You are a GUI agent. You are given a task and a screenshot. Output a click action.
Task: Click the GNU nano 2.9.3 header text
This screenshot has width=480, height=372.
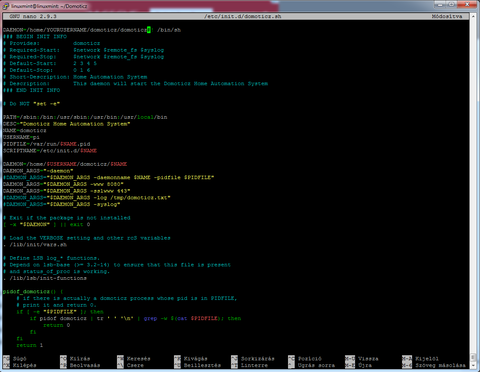[33, 16]
